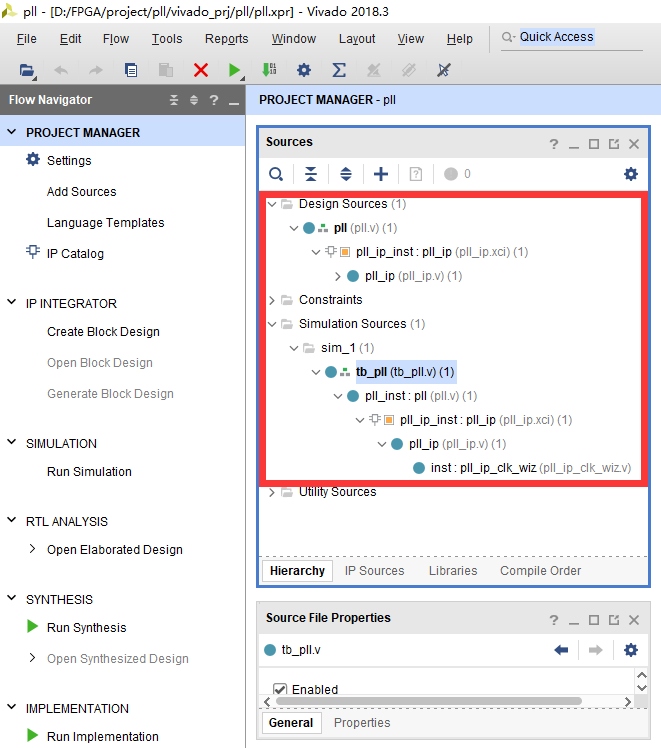Click the plus Add Sources icon

pyautogui.click(x=381, y=174)
